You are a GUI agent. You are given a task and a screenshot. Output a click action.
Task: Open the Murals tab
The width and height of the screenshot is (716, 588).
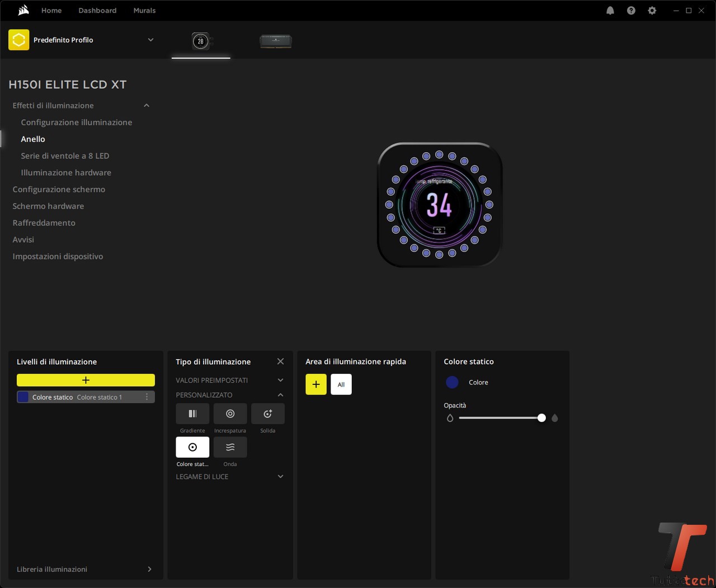(x=144, y=11)
